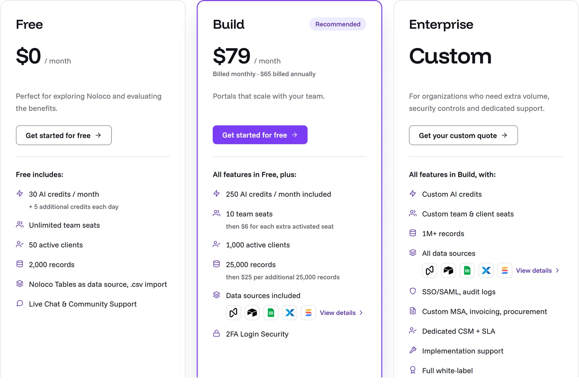Click the ribbon icon beside Full white-label
579x392 pixels.
[413, 370]
